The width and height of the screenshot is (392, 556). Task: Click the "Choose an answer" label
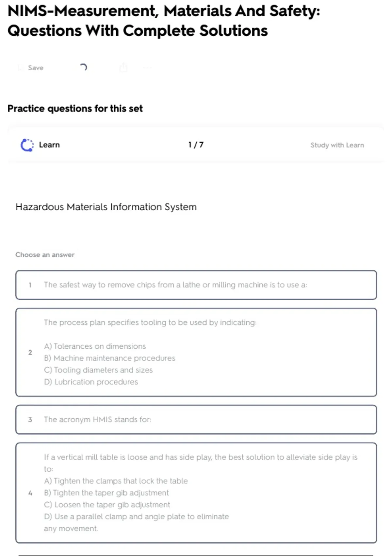pos(45,255)
